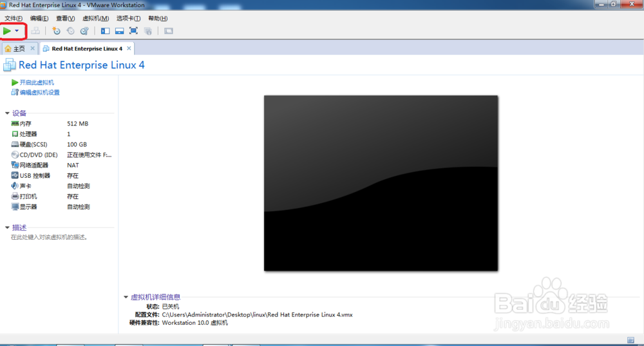This screenshot has height=346, width=644.
Task: Click the 自动检测 value for 声卡
Action: [79, 186]
